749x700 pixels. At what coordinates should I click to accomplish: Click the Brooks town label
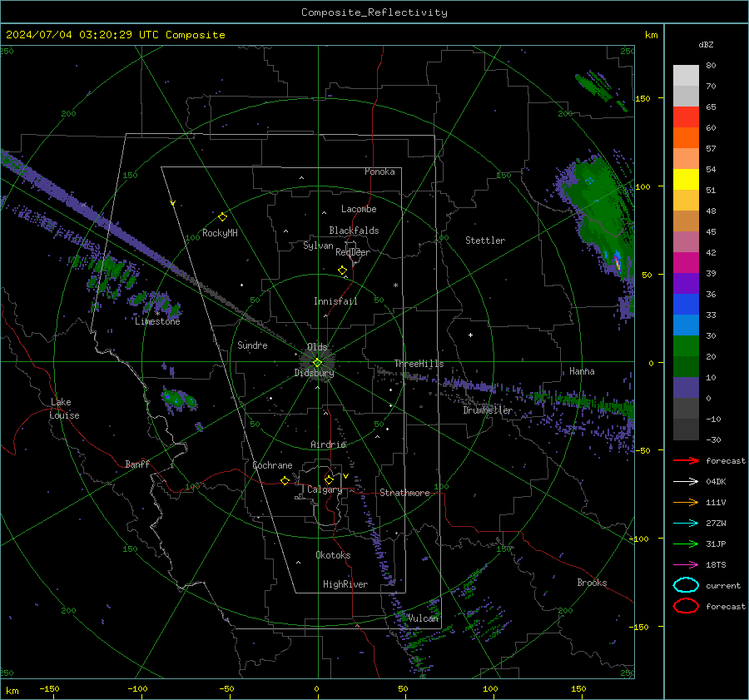point(592,583)
